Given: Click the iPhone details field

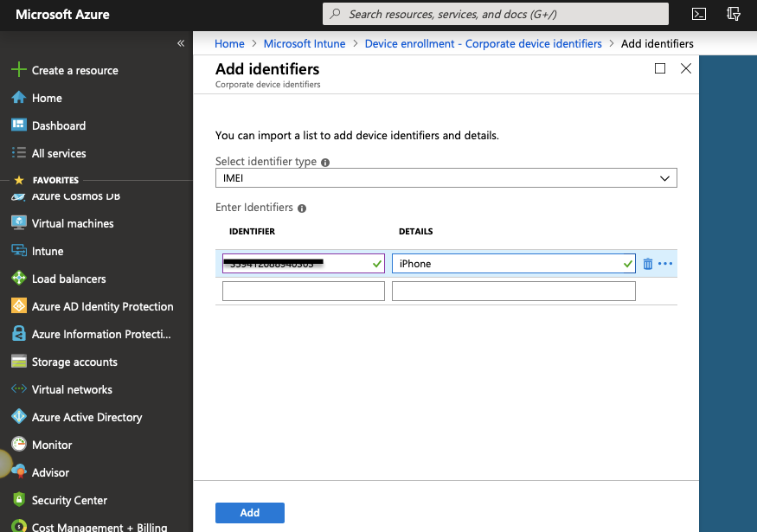Looking at the screenshot, I should (513, 264).
